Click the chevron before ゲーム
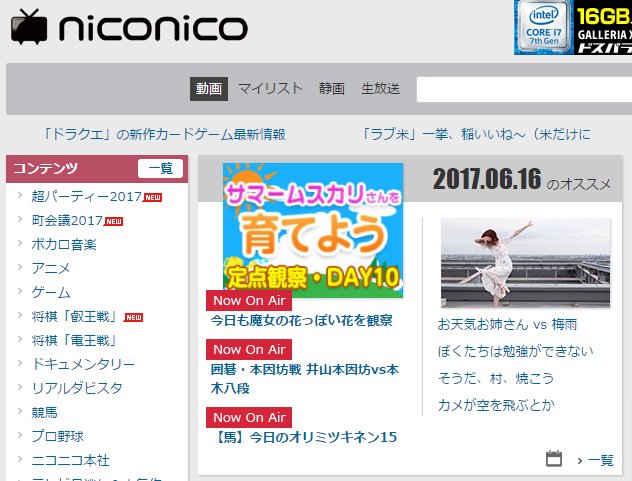632x481 pixels. tap(20, 292)
